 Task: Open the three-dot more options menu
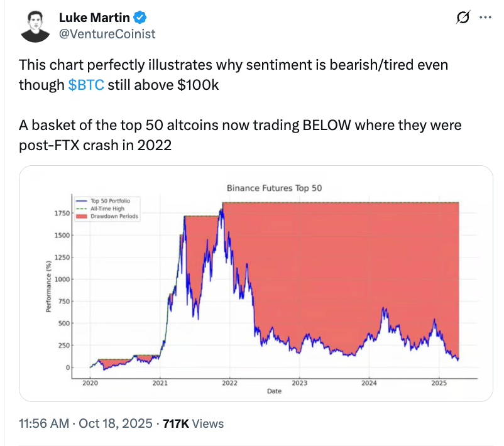pyautogui.click(x=485, y=18)
